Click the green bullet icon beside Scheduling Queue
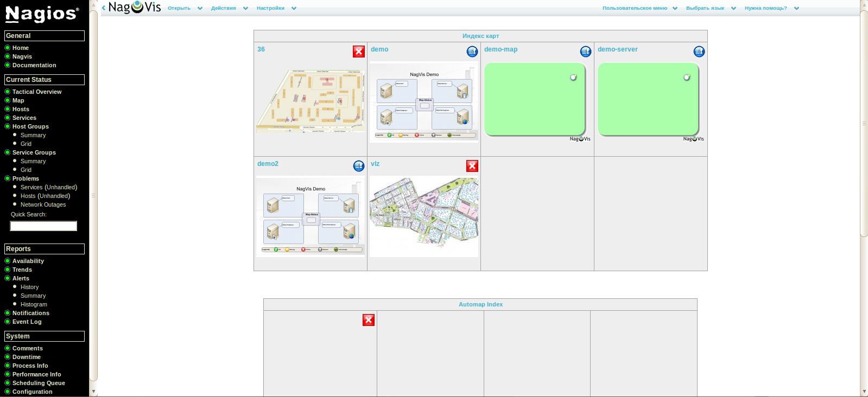The image size is (868, 397). 8,383
